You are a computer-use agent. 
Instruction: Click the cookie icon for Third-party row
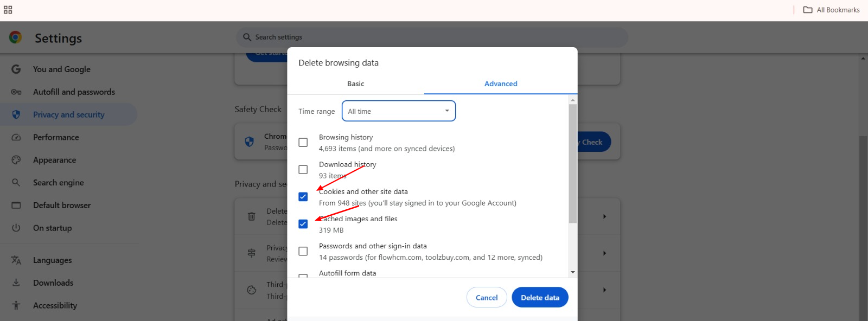pos(252,290)
